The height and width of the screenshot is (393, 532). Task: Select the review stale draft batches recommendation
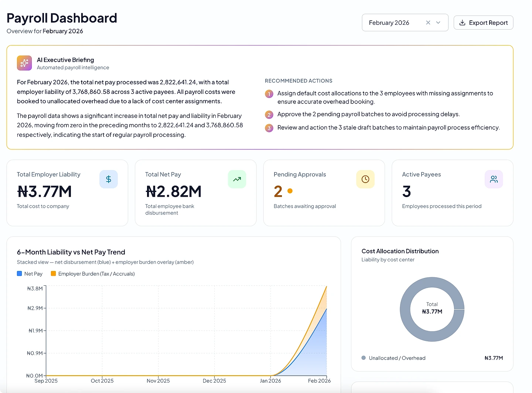[x=389, y=128]
